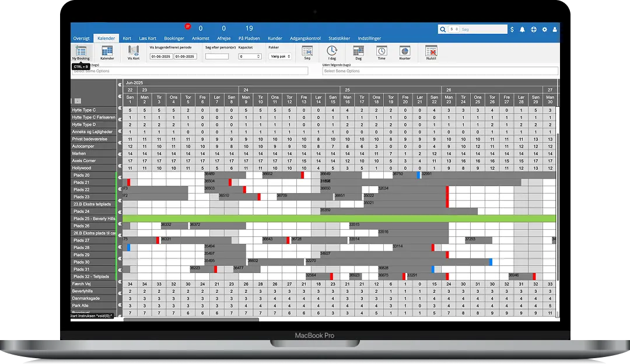Click the lifebuoy help icon in header
The height and width of the screenshot is (364, 630).
coord(534,29)
